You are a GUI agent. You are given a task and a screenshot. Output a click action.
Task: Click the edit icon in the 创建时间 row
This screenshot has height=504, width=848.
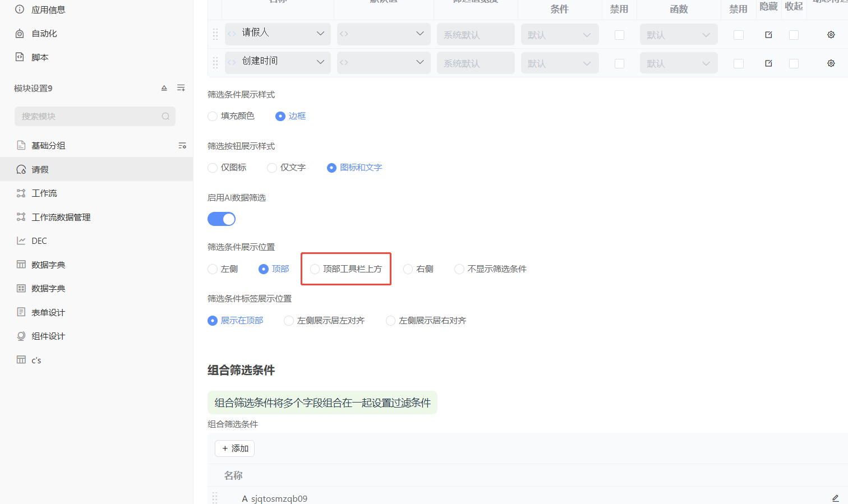[x=768, y=63]
